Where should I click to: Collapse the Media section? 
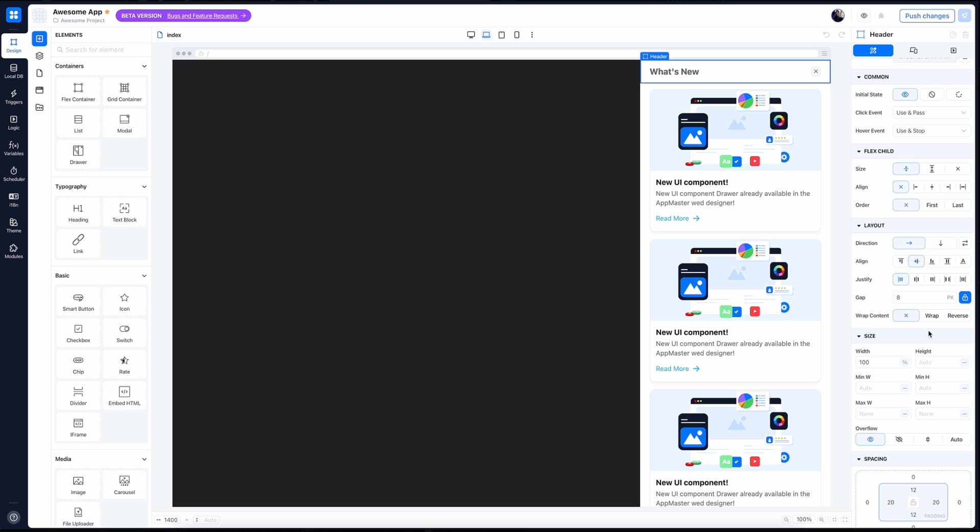coord(144,459)
